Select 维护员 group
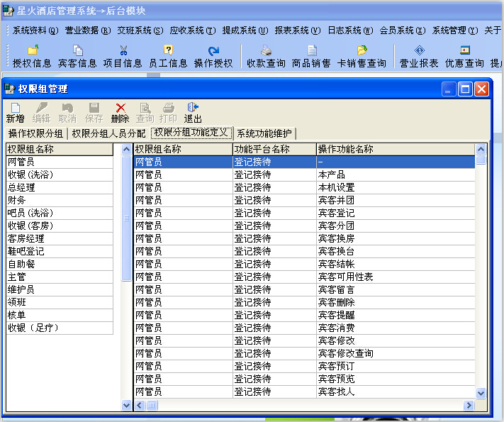The height and width of the screenshot is (422, 504). coord(60,289)
